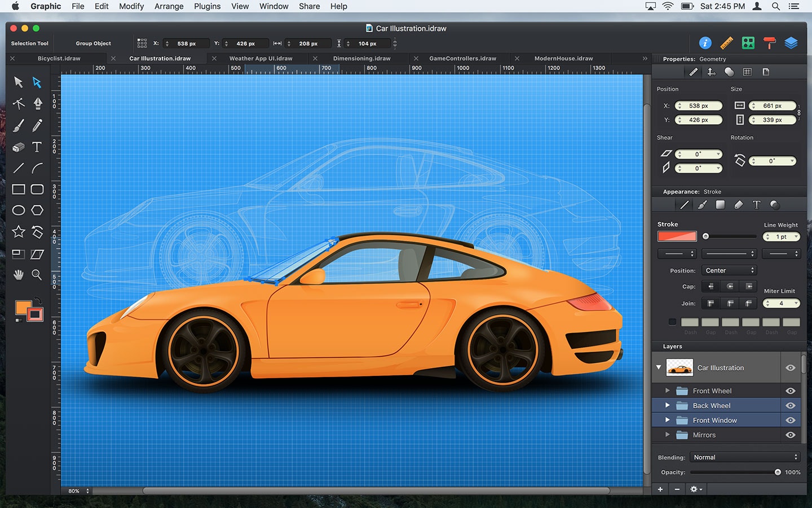Switch to the Bicyclist.idraw tab

click(58, 58)
